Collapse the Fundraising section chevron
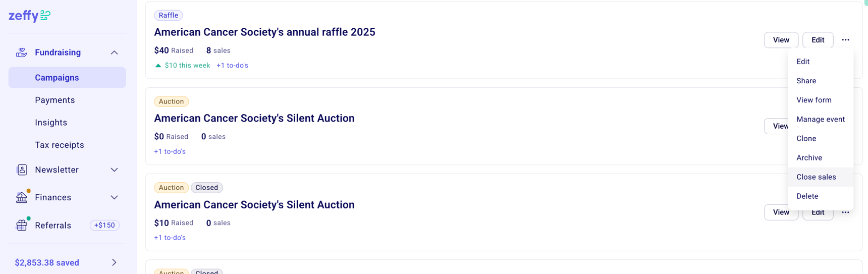Image resolution: width=868 pixels, height=274 pixels. [114, 52]
